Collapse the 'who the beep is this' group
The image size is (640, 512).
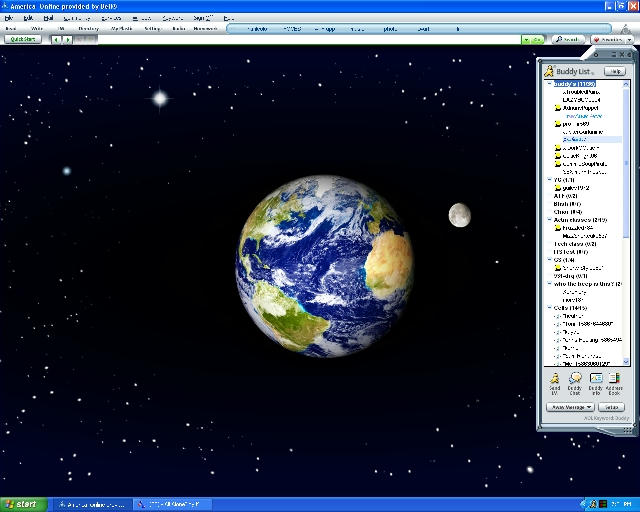point(549,284)
